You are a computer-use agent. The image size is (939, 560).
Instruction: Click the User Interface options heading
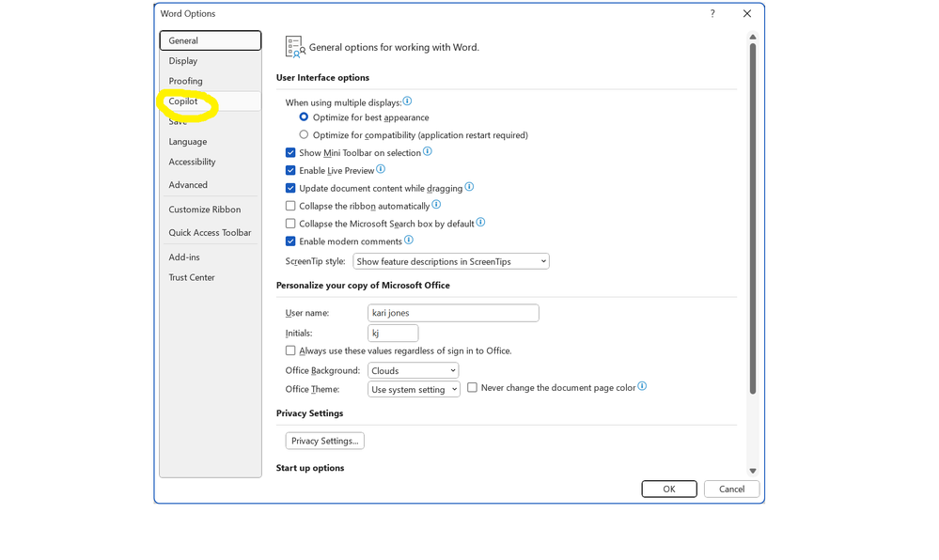tap(322, 77)
